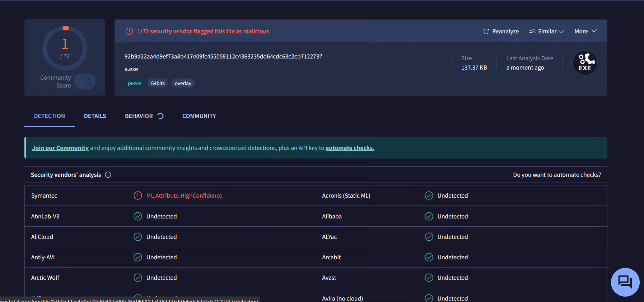Image resolution: width=644 pixels, height=302 pixels.
Task: Open the BEHAVIOR tab
Action: [x=139, y=116]
